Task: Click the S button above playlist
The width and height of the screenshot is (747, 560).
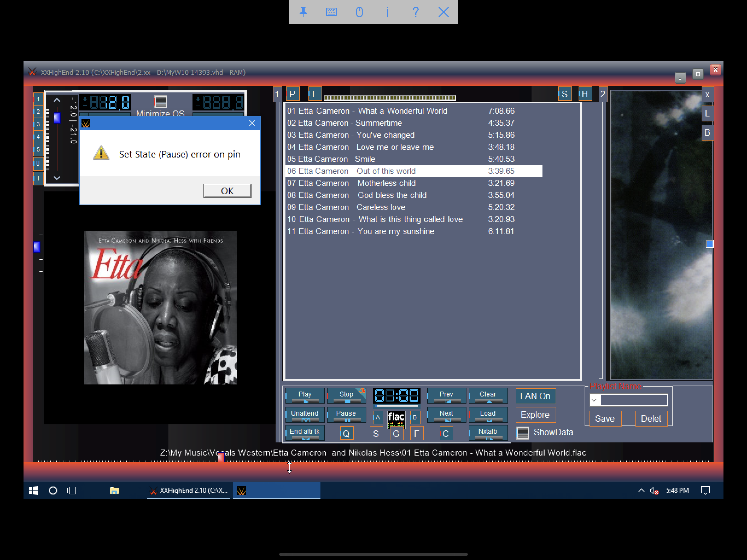Action: [x=565, y=94]
